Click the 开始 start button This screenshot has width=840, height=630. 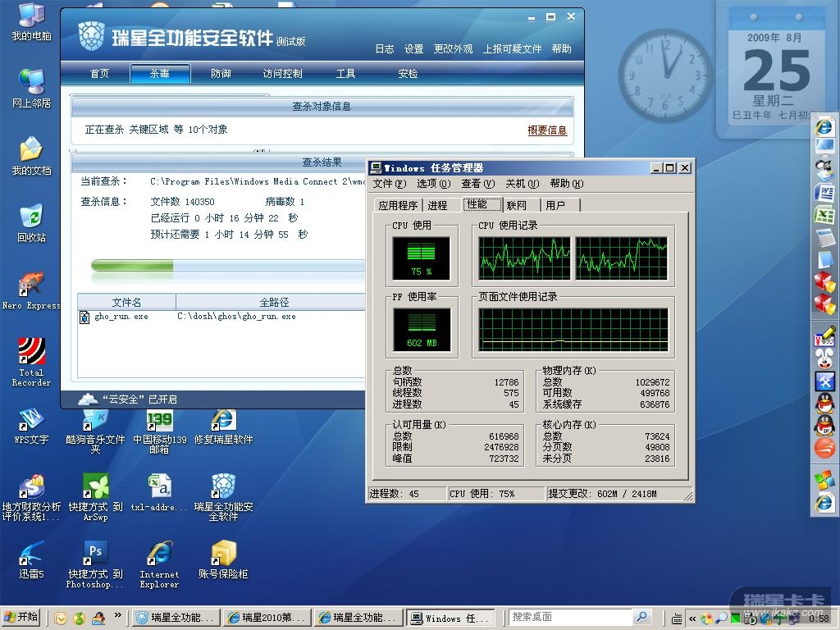click(21, 617)
